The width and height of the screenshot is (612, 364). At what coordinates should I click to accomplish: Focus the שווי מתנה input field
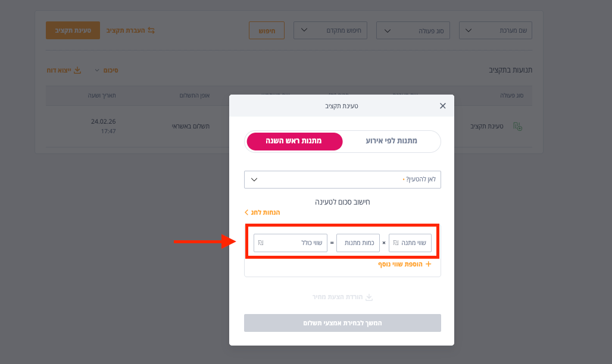[410, 243]
